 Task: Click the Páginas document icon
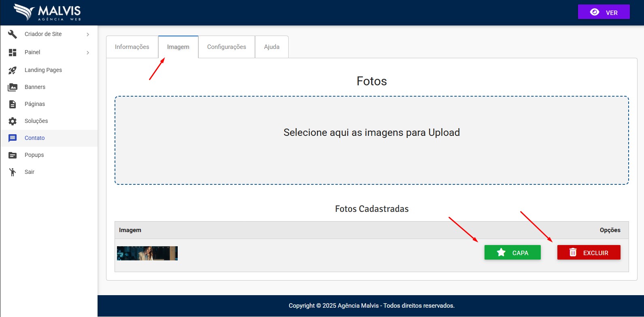[13, 104]
